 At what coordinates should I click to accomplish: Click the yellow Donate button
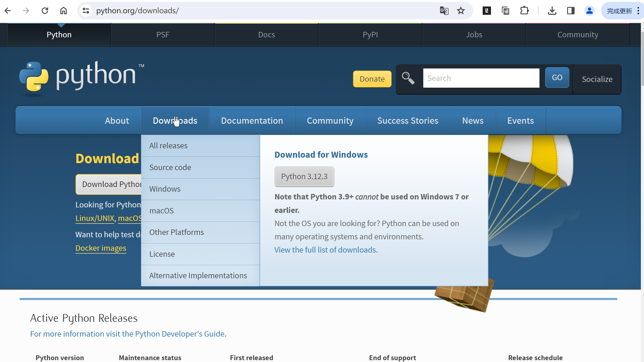pyautogui.click(x=372, y=79)
